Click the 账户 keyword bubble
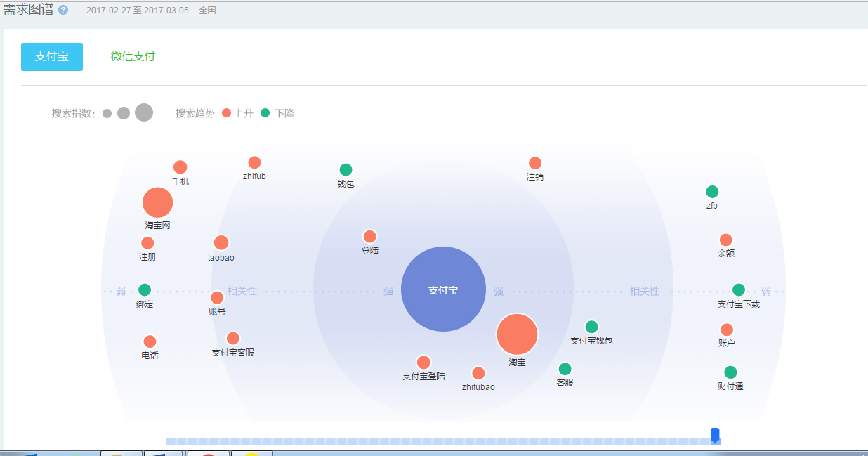Viewport: 868px width, 456px height. point(727,330)
